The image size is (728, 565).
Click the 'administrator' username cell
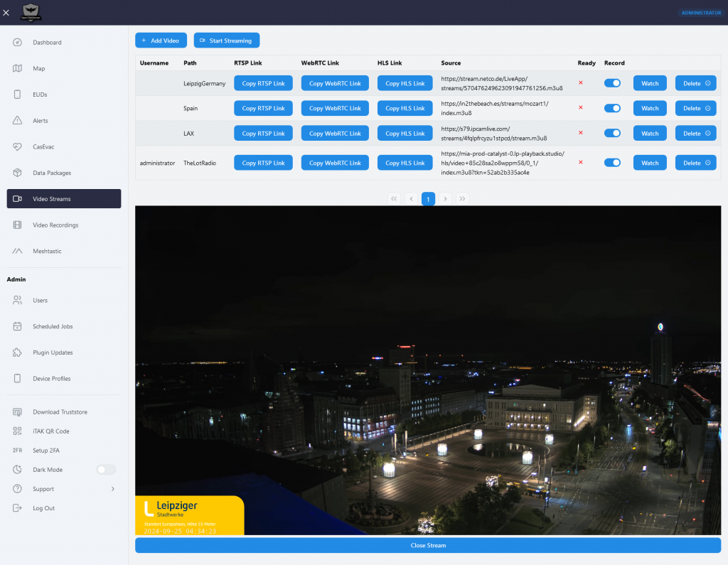coord(157,163)
